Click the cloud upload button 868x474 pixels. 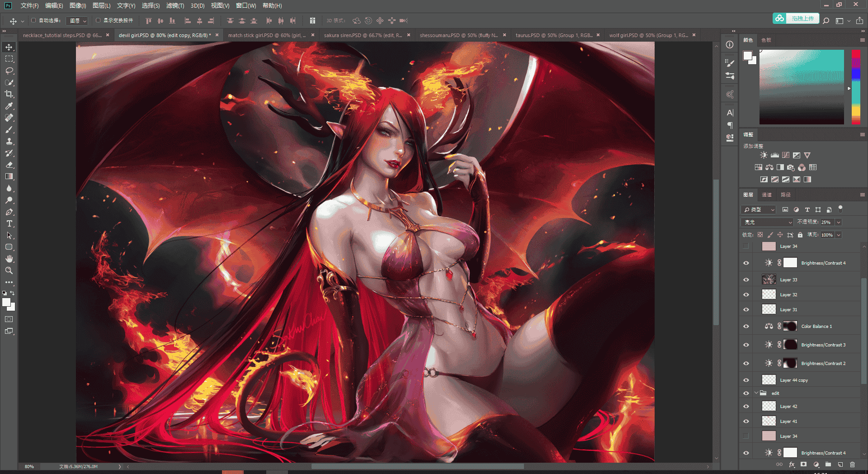tap(796, 19)
